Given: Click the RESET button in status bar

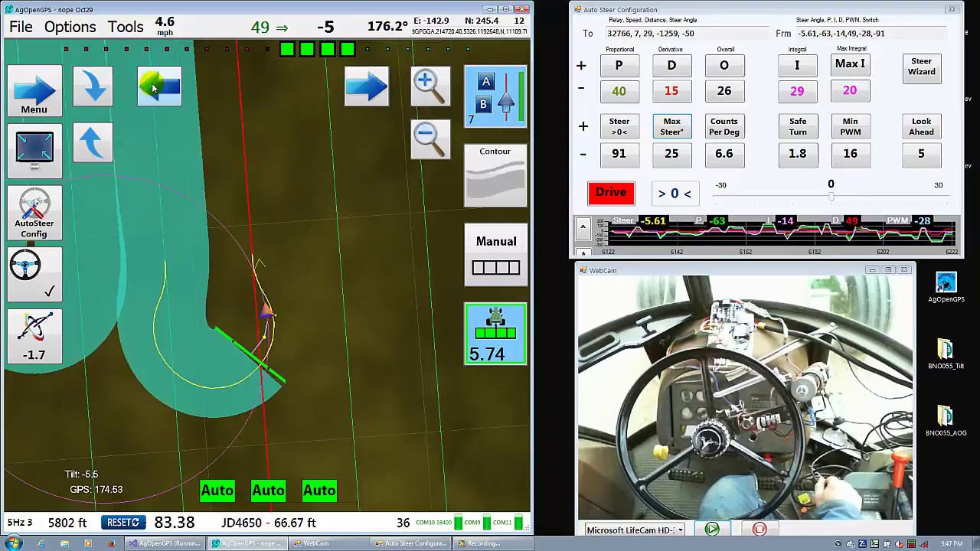Looking at the screenshot, I should pos(123,522).
